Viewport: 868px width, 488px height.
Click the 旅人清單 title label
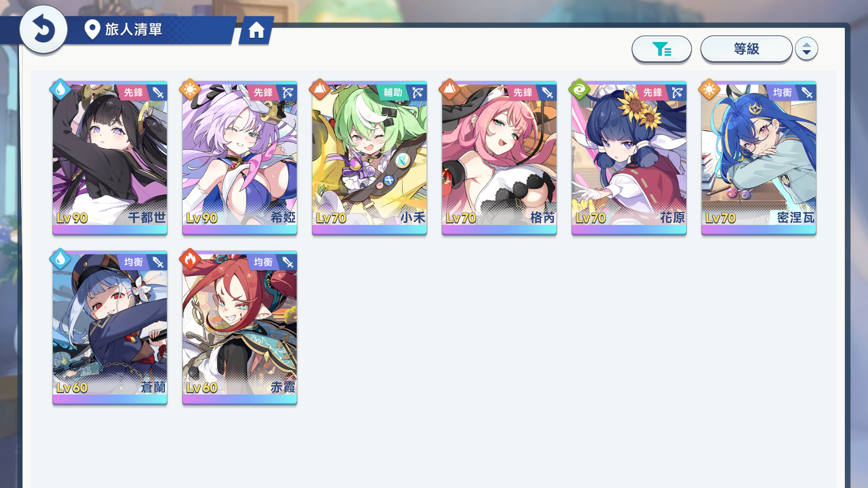[133, 30]
